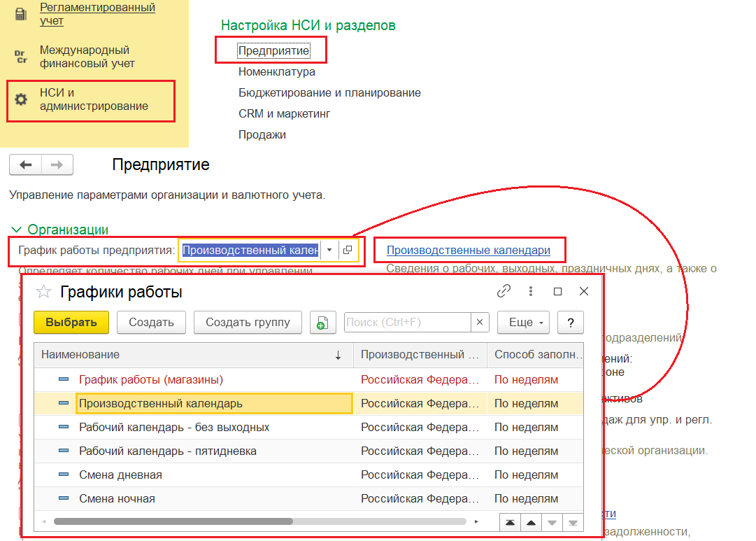Click the ? help button

pyautogui.click(x=571, y=323)
